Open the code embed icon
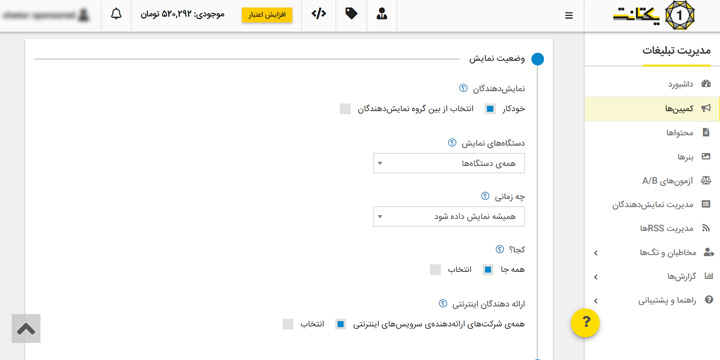The width and height of the screenshot is (720, 360). (319, 14)
